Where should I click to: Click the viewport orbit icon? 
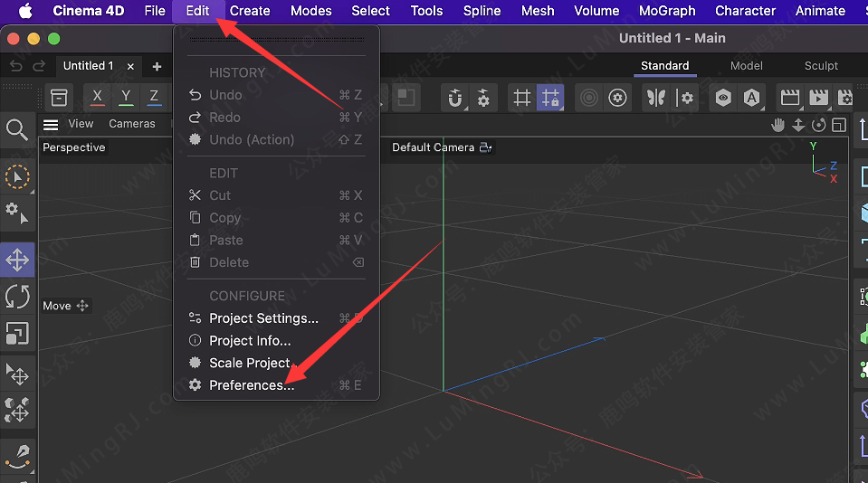point(818,125)
